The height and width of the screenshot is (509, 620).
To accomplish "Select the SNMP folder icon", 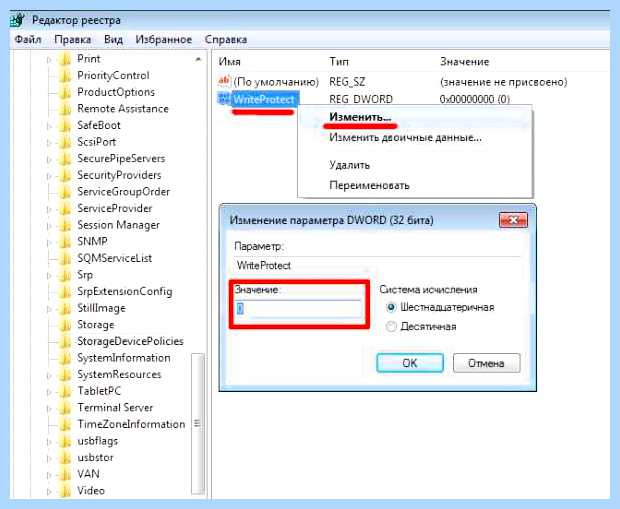I will pos(65,242).
